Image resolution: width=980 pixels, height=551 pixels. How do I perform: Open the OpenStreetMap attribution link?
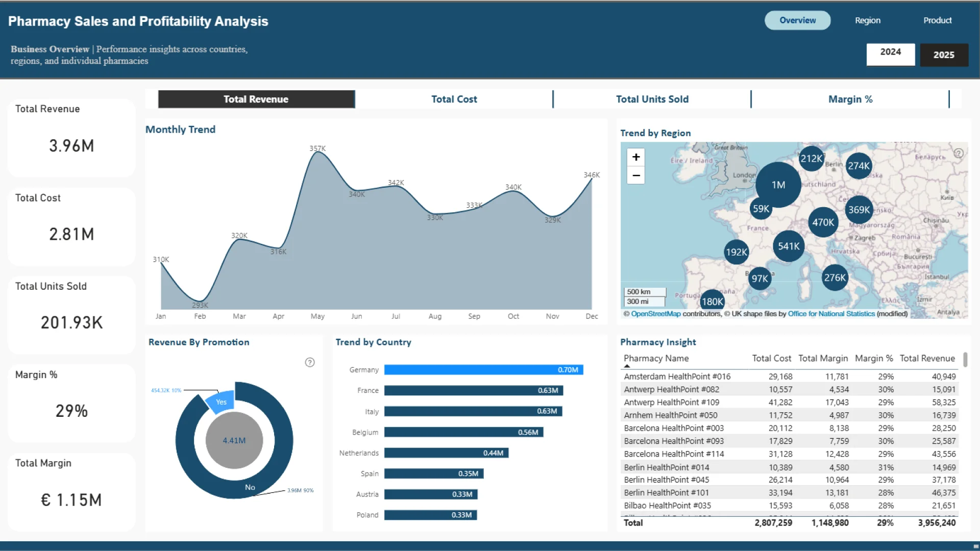655,314
